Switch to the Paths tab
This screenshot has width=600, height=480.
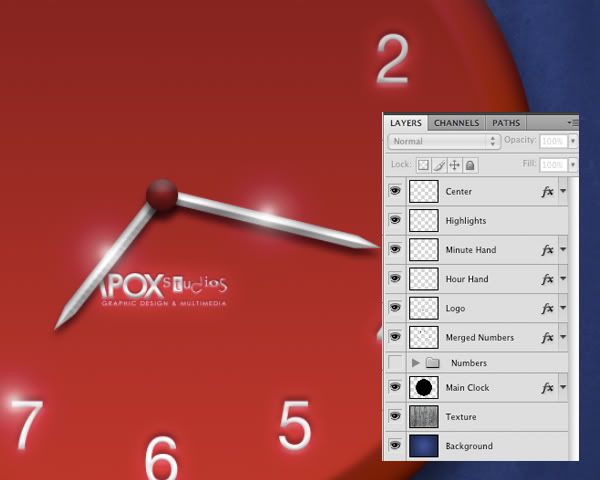pyautogui.click(x=506, y=123)
